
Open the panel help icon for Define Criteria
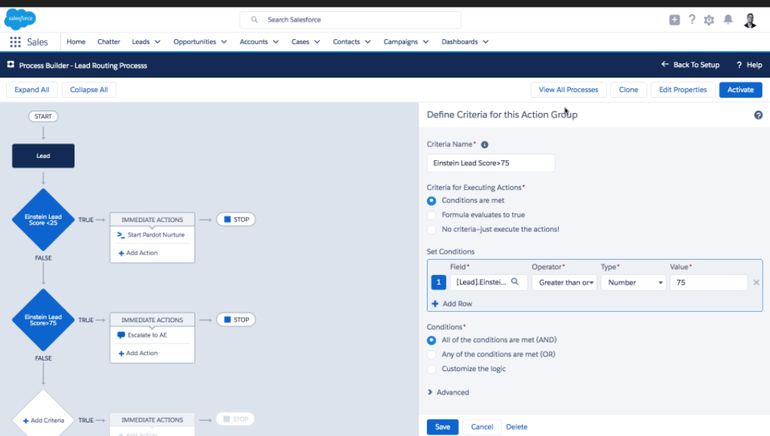point(758,115)
